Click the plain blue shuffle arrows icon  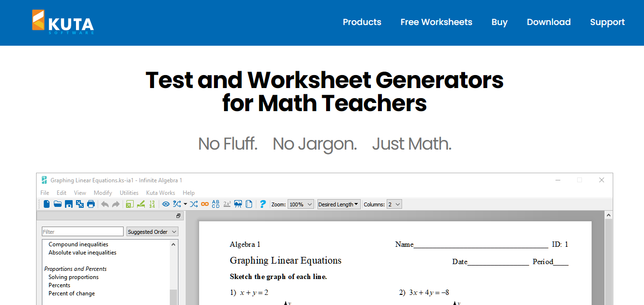pyautogui.click(x=194, y=204)
